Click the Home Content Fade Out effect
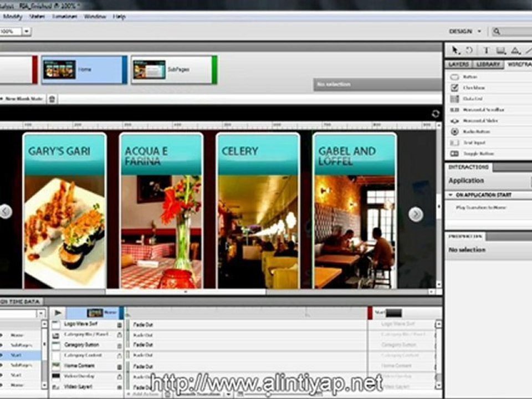 click(x=143, y=367)
